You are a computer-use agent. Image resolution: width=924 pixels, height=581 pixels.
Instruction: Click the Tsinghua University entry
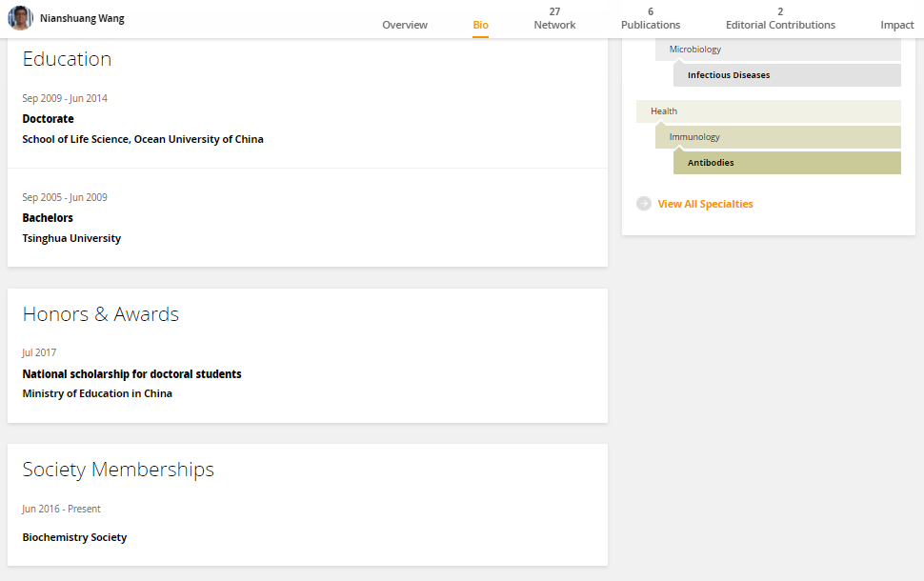pos(71,238)
